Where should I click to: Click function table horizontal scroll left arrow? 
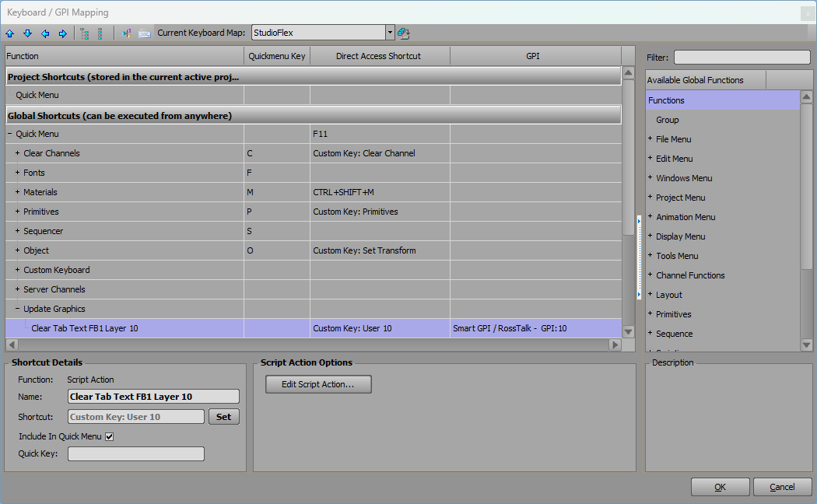point(12,345)
